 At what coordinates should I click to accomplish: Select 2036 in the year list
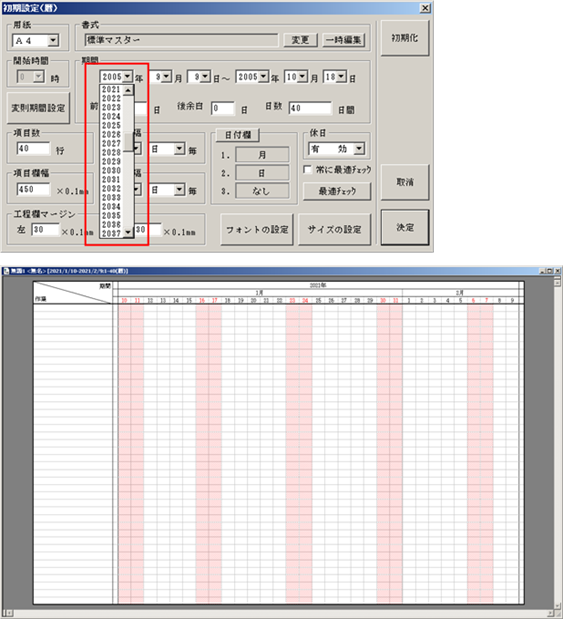pyautogui.click(x=111, y=225)
